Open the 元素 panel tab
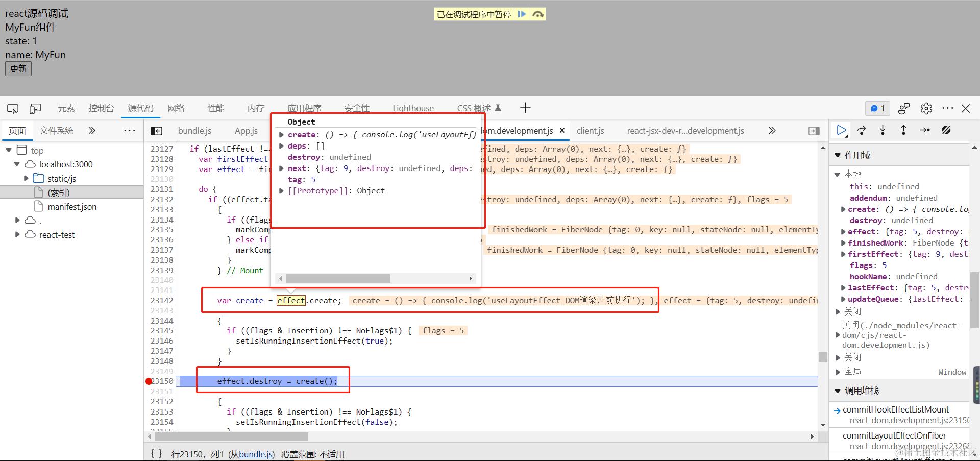This screenshot has width=980, height=461. pos(66,108)
